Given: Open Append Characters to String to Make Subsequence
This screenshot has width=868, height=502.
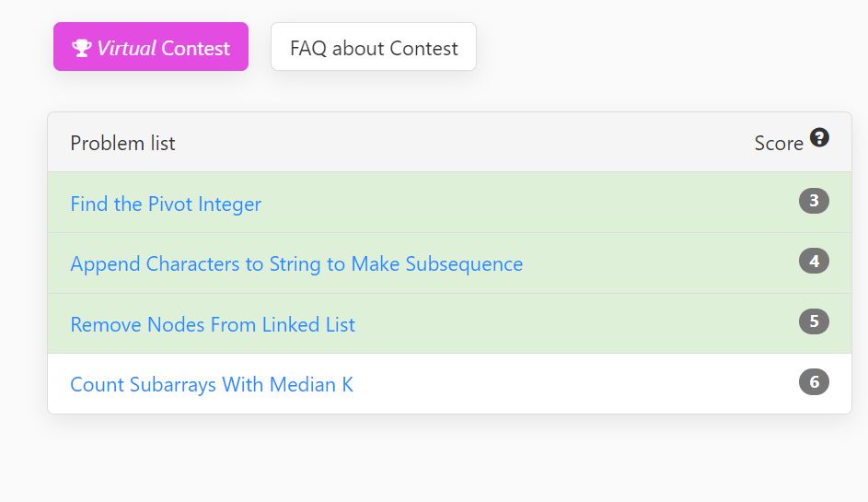Looking at the screenshot, I should tap(296, 264).
